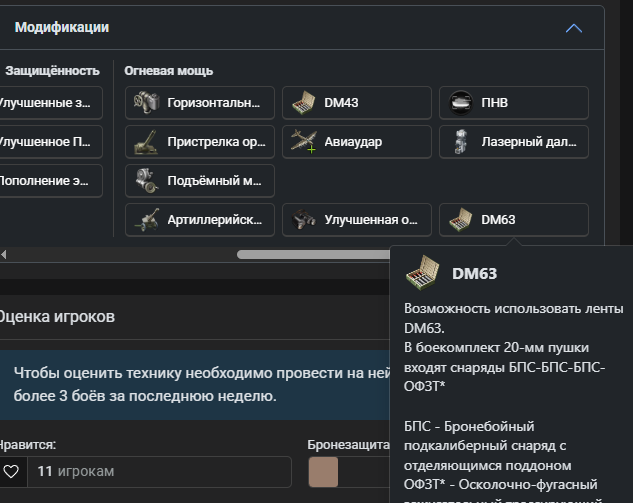633x503 pixels.
Task: Toggle the heart like icon
Action: 11,471
